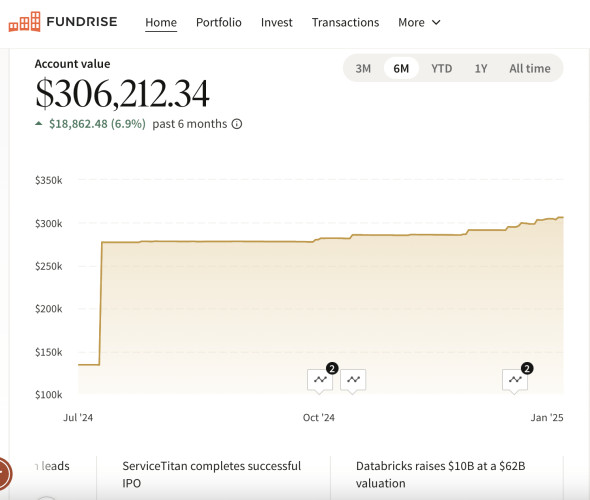Click the info icon beside past 6 months
This screenshot has width=590, height=500.
click(237, 124)
